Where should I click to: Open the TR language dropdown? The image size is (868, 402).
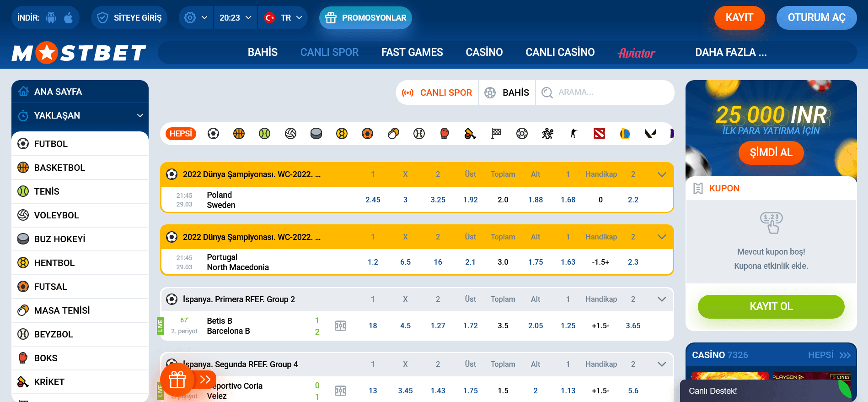click(283, 18)
